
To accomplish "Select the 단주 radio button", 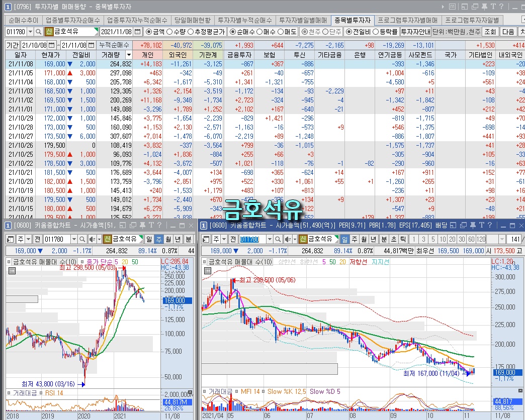I will click(325, 32).
